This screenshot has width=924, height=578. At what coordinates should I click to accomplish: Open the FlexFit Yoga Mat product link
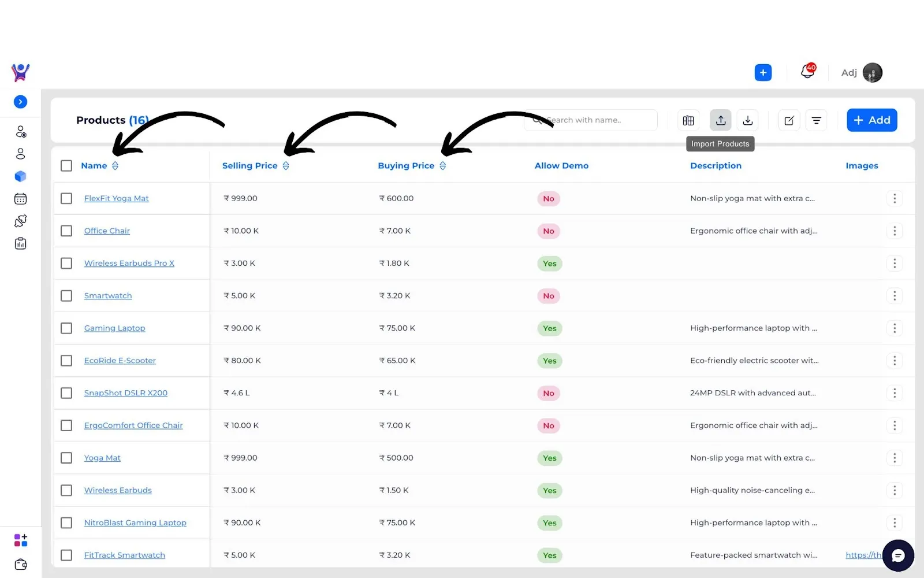pyautogui.click(x=116, y=198)
